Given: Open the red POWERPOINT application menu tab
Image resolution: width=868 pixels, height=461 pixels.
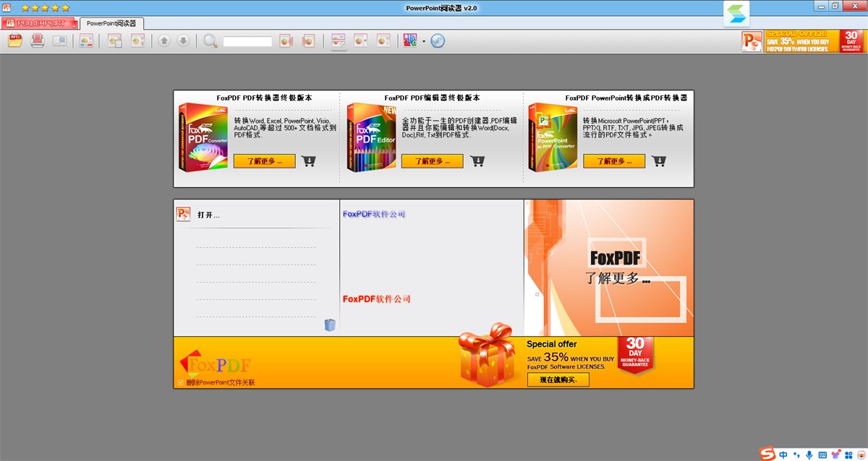Looking at the screenshot, I should pyautogui.click(x=39, y=23).
